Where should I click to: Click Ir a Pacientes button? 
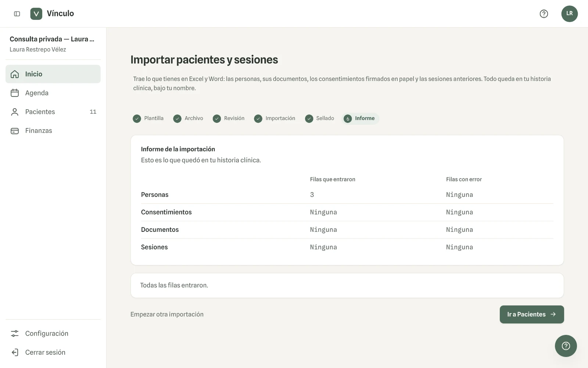click(x=531, y=314)
